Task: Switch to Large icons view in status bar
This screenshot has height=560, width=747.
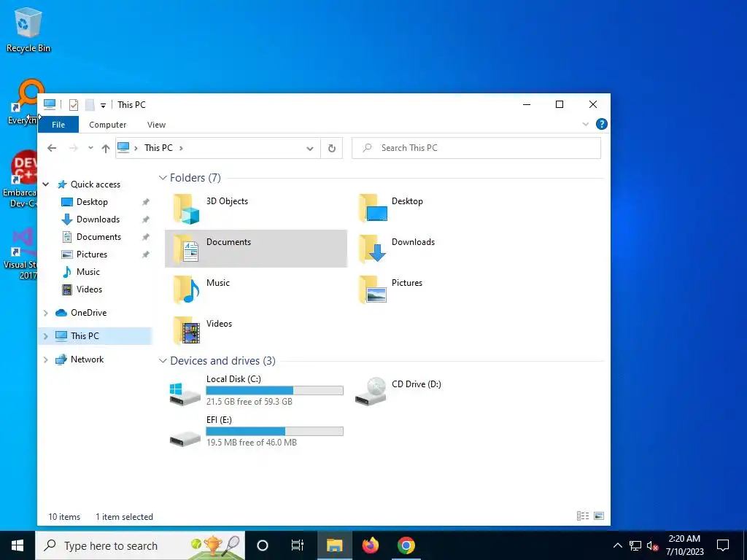Action: coord(599,516)
